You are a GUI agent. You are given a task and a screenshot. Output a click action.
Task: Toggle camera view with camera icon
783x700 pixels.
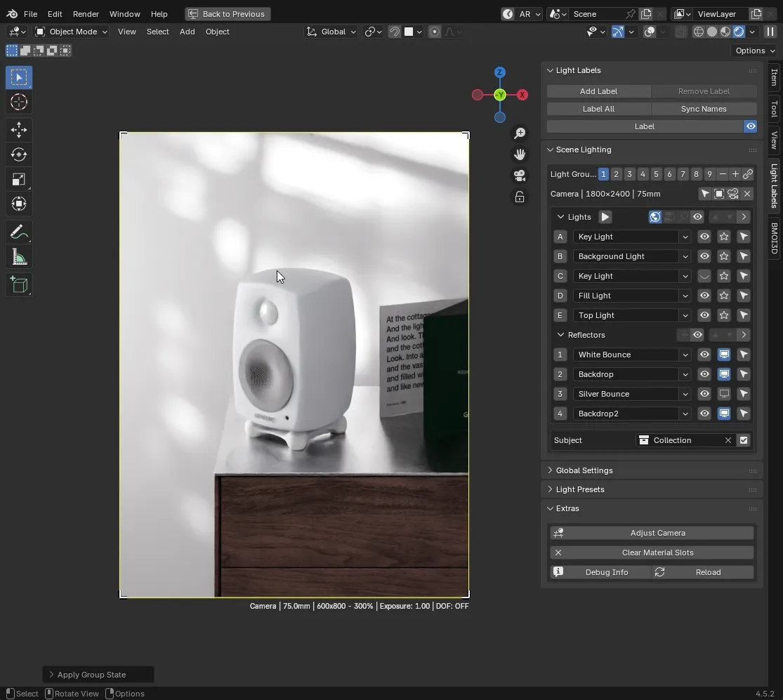tap(520, 176)
